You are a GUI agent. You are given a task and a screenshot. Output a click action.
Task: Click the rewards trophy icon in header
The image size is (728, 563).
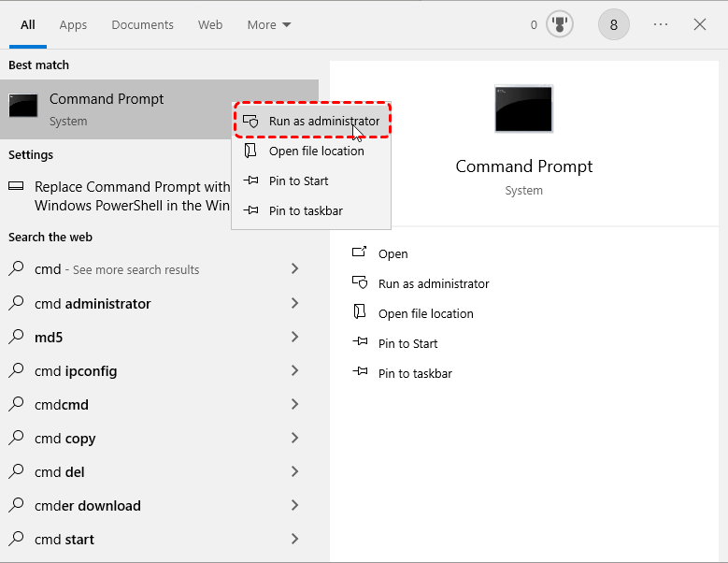coord(559,25)
